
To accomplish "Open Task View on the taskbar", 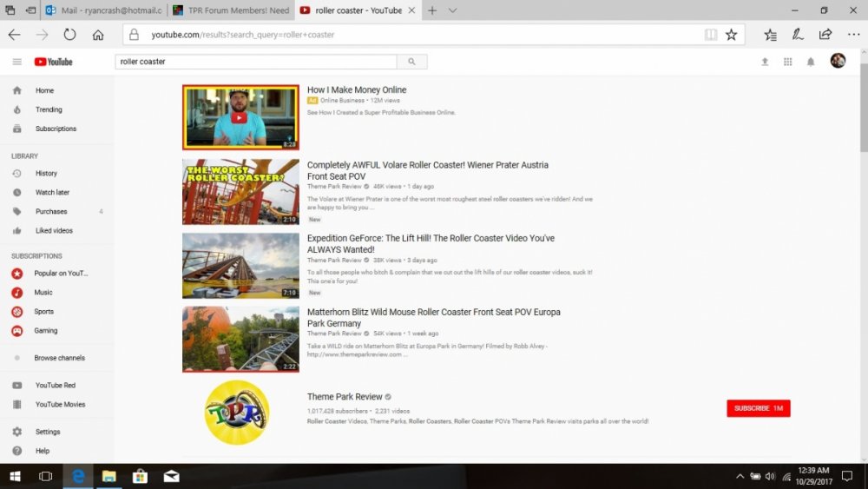I will tap(45, 476).
